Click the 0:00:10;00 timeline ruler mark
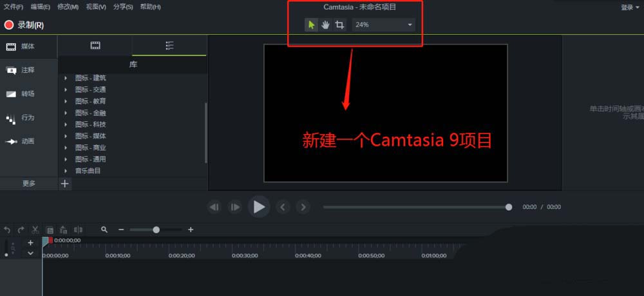This screenshot has width=644, height=296. point(118,256)
